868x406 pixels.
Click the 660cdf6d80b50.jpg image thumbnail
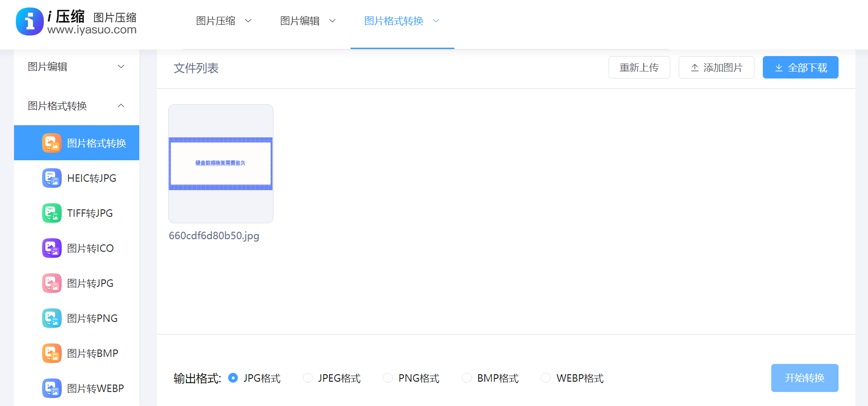tap(221, 164)
